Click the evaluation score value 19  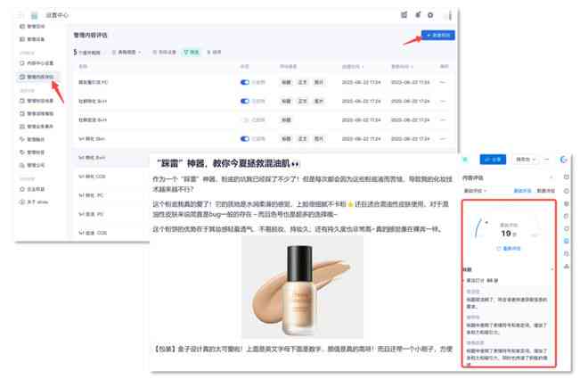[506, 234]
